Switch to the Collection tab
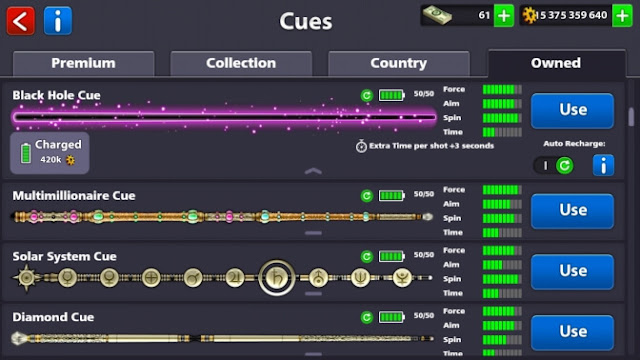The image size is (640, 360). tap(241, 63)
